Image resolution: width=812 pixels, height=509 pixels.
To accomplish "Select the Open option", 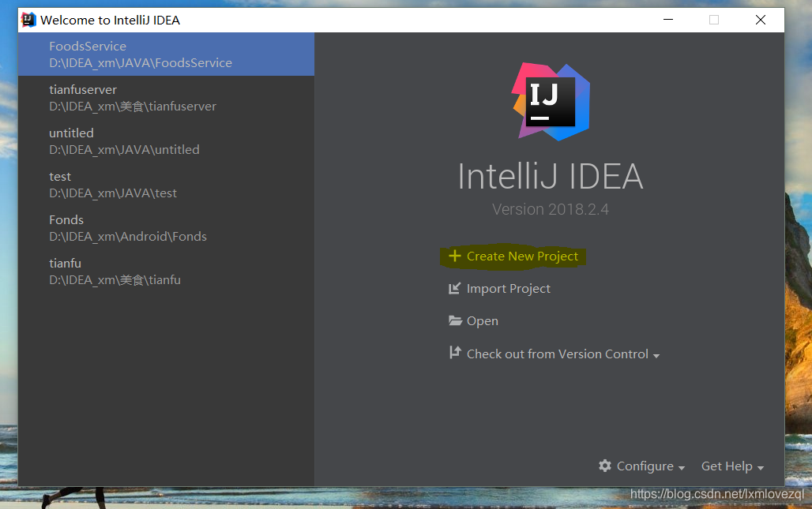I will (482, 321).
